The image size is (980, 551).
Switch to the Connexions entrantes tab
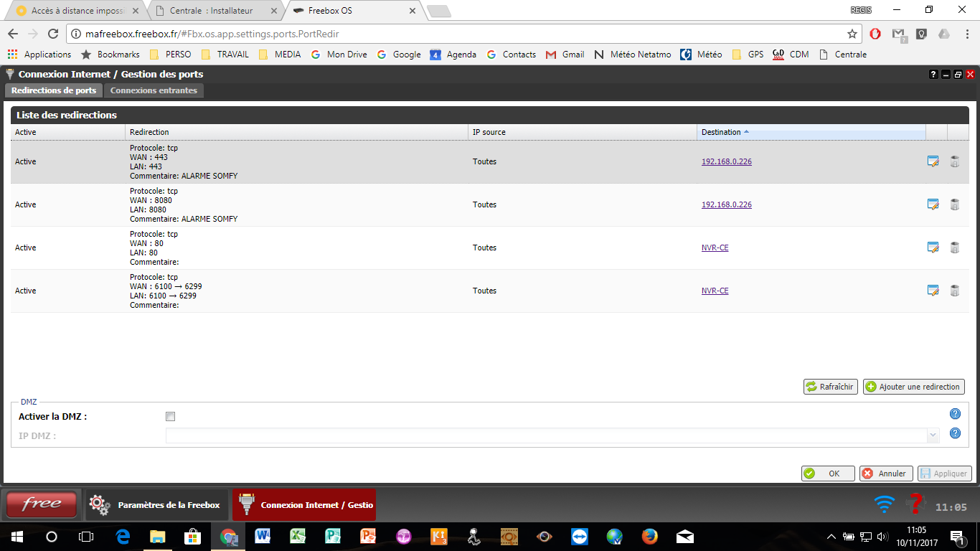[154, 90]
